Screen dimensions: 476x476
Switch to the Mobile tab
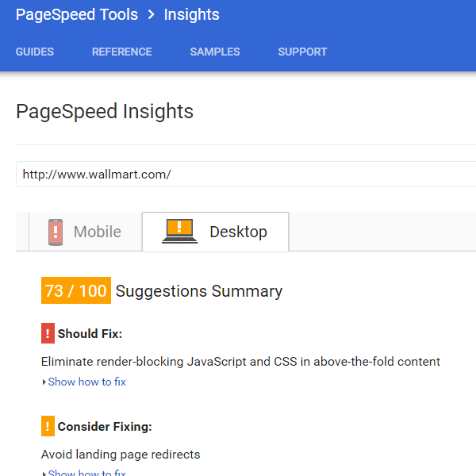tap(86, 232)
